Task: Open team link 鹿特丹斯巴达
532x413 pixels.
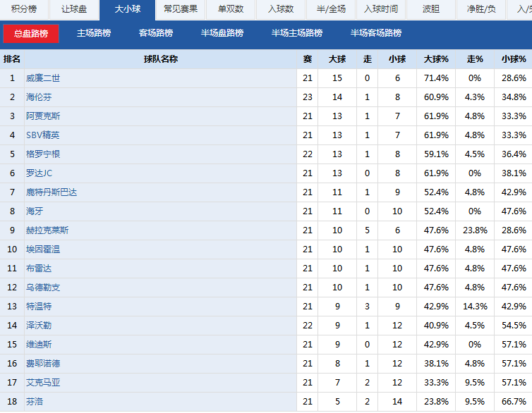Action: [52, 192]
